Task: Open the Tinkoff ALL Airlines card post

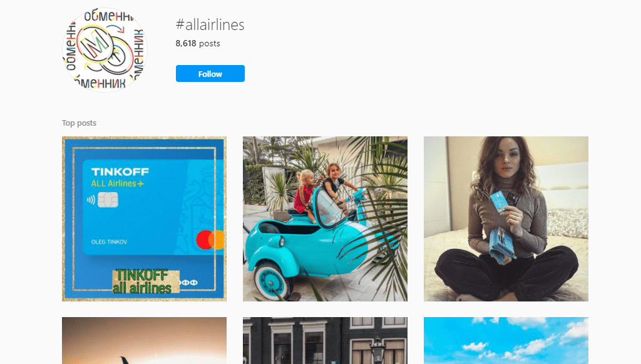Action: point(145,219)
